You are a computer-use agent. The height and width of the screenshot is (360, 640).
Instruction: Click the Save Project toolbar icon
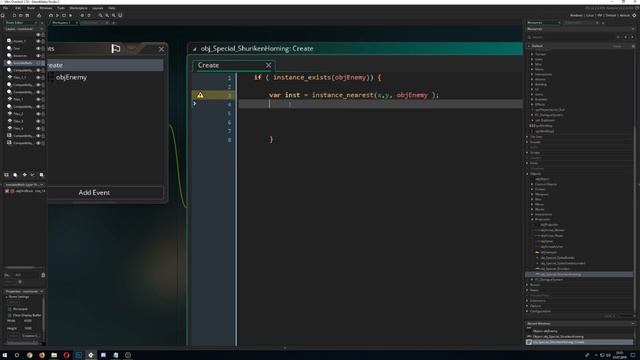[x=27, y=16]
